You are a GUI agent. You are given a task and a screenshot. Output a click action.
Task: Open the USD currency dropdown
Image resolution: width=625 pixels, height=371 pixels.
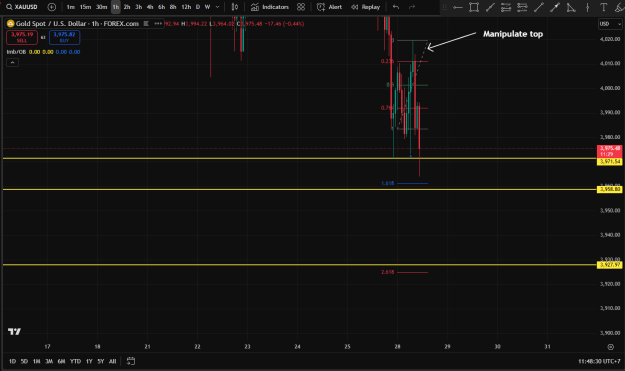tap(610, 24)
